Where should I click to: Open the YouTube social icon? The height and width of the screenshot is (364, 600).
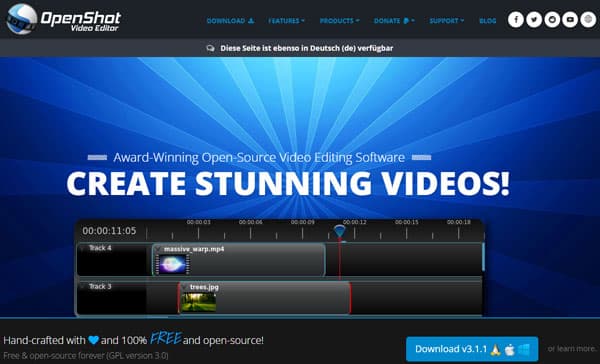[570, 20]
